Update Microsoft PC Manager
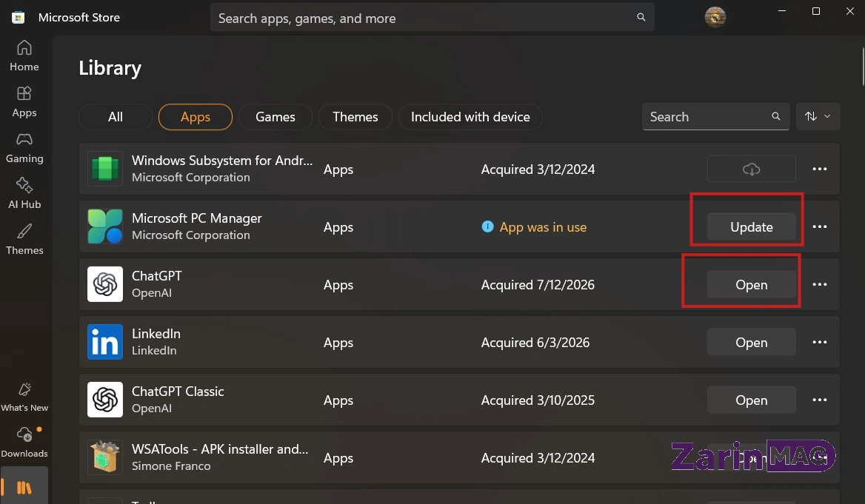This screenshot has width=865, height=504. coord(752,226)
